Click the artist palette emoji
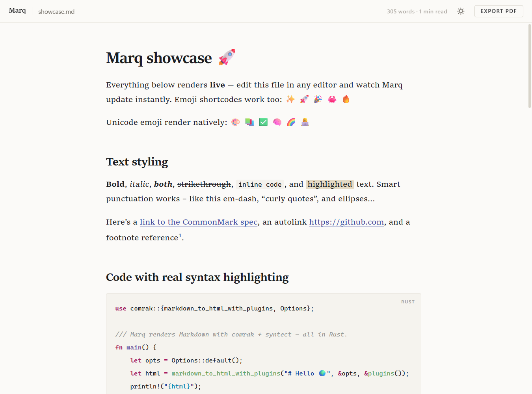The height and width of the screenshot is (394, 532). 236,122
